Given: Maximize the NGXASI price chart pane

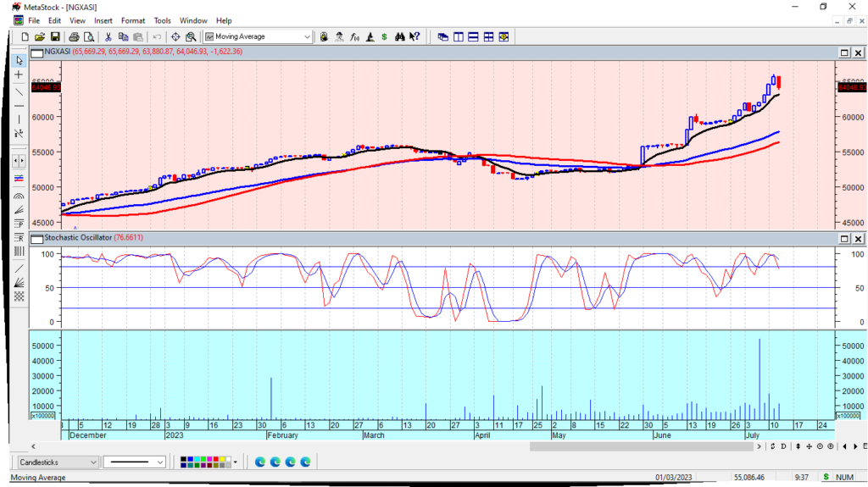Looking at the screenshot, I should pos(843,52).
